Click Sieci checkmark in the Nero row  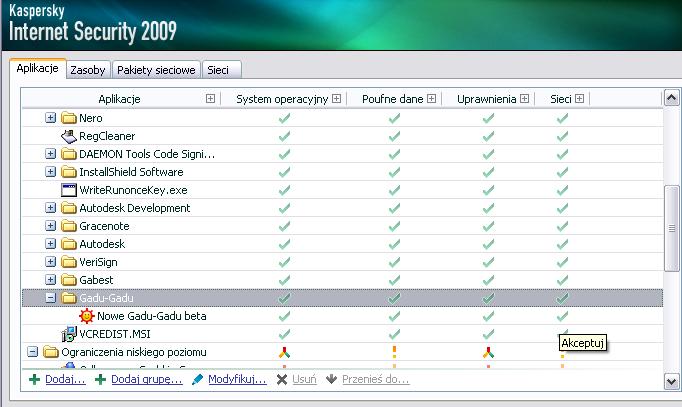click(562, 118)
